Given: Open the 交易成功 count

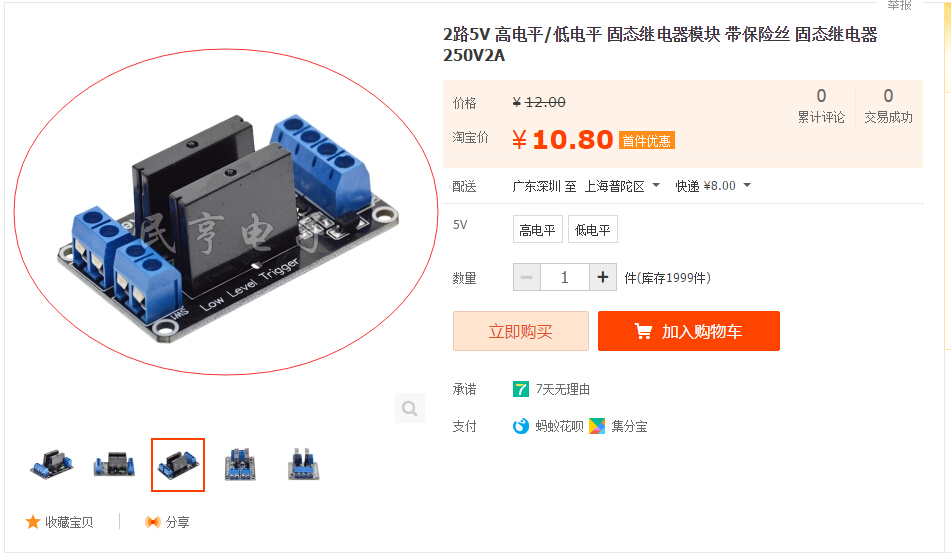Looking at the screenshot, I should pos(888,106).
